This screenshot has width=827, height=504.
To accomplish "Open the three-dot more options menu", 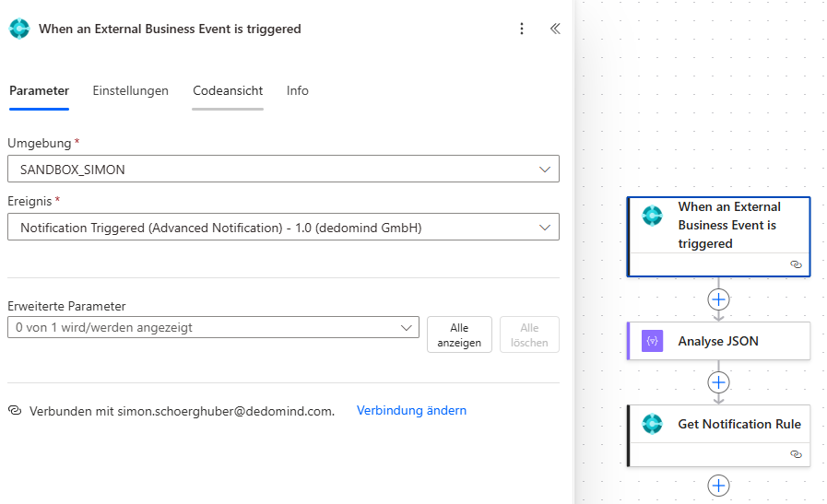I will click(x=522, y=29).
